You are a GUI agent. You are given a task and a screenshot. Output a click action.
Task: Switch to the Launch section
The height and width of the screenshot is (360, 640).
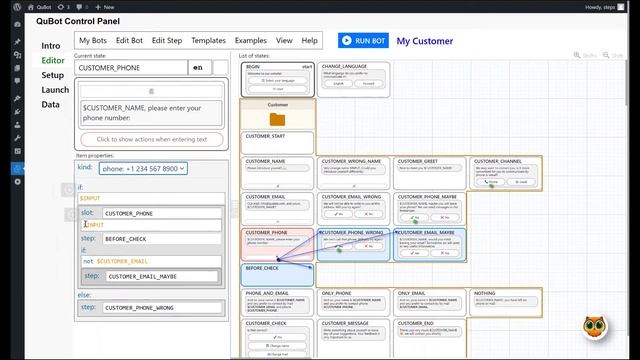tap(55, 90)
